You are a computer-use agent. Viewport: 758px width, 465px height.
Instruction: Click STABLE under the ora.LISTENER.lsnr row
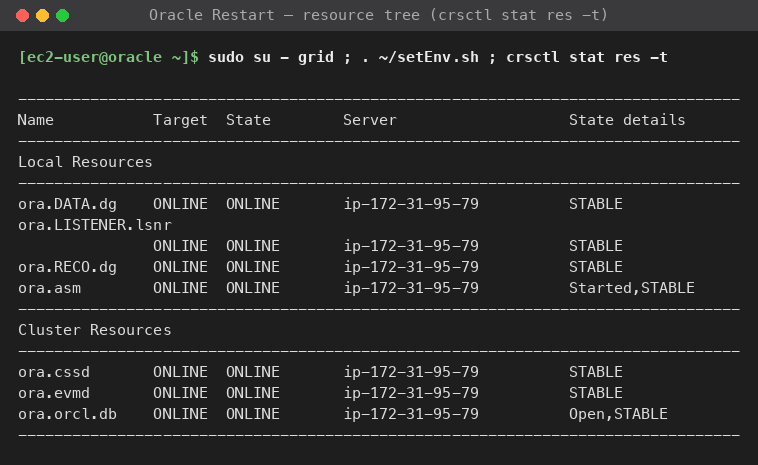(596, 246)
